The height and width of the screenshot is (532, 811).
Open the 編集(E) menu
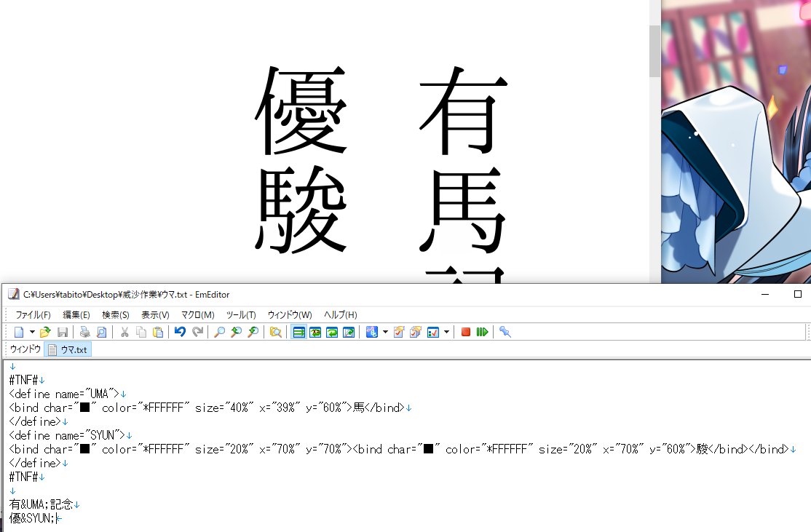point(76,315)
